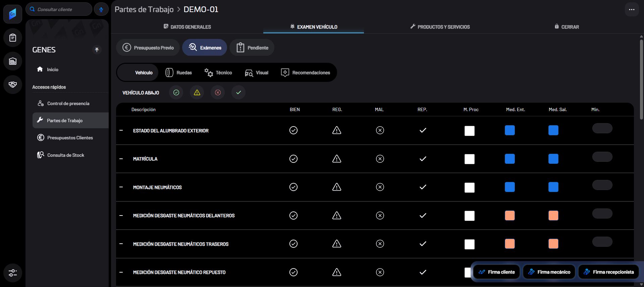Mark all VEHÍCULO ABAJO items as bad
644x287 pixels.
coord(218,92)
